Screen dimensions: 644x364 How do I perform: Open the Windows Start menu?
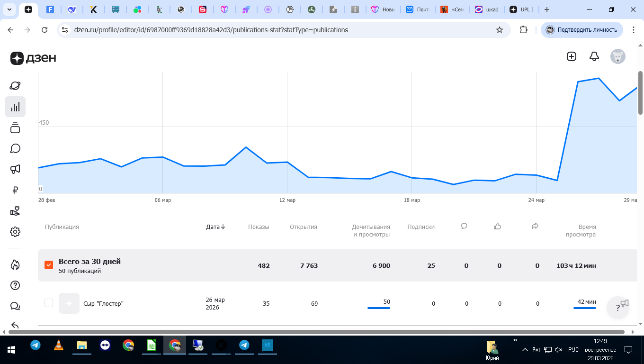[x=11, y=350]
